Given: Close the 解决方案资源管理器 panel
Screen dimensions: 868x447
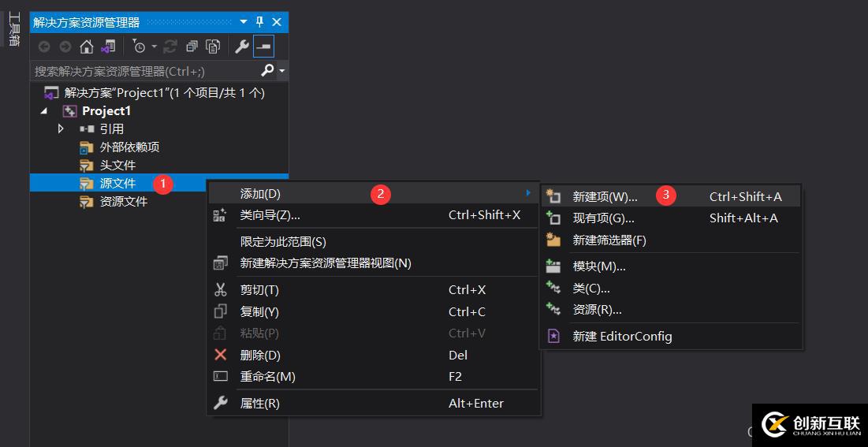Looking at the screenshot, I should tap(277, 22).
